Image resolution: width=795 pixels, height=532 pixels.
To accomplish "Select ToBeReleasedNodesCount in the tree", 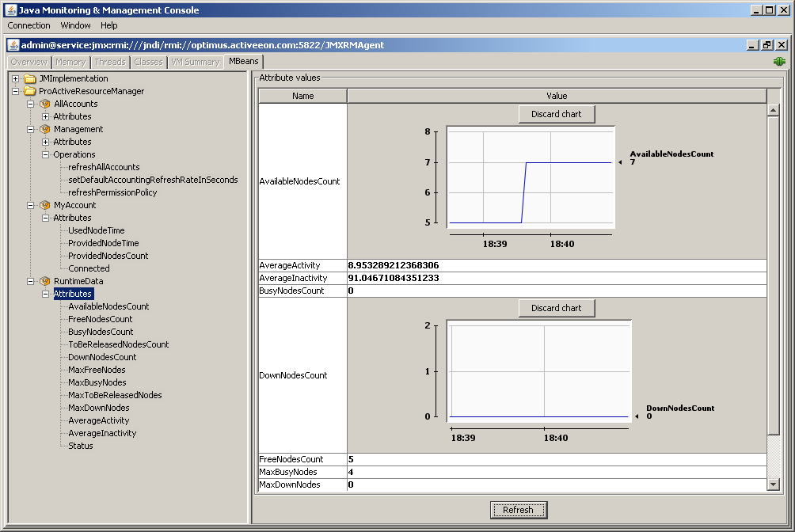I will click(x=119, y=345).
